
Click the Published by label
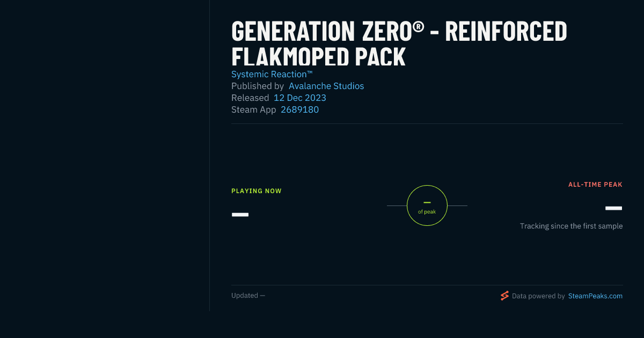pos(258,86)
